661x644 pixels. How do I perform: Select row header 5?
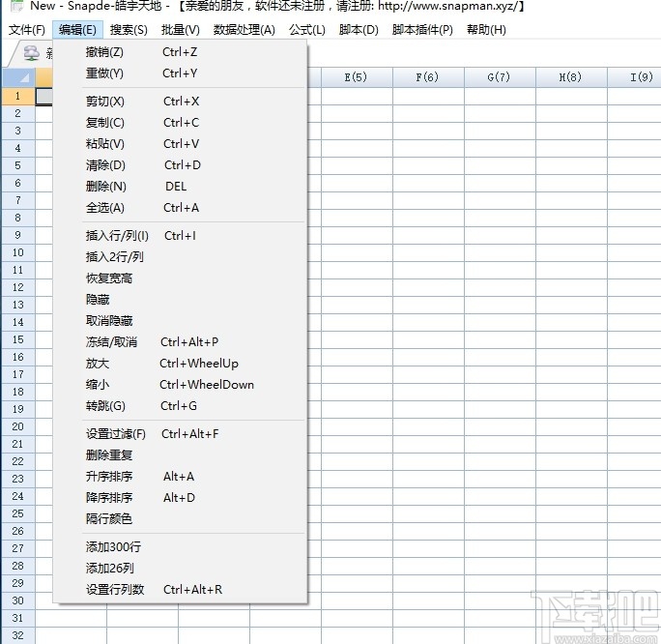tap(18, 165)
